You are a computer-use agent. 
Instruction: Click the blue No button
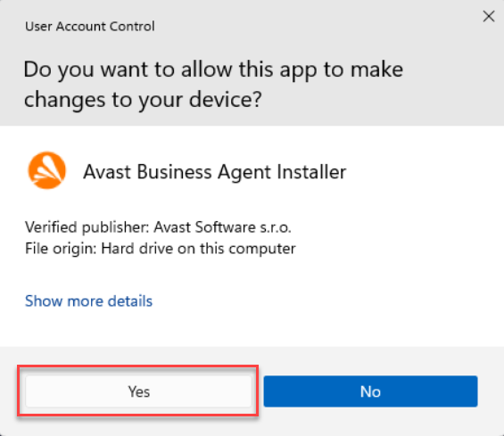point(370,391)
